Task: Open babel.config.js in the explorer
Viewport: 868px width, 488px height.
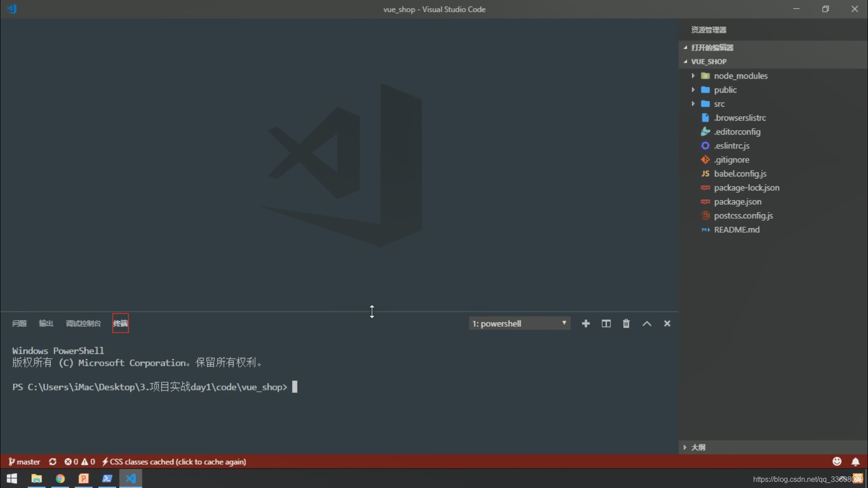Action: (740, 174)
